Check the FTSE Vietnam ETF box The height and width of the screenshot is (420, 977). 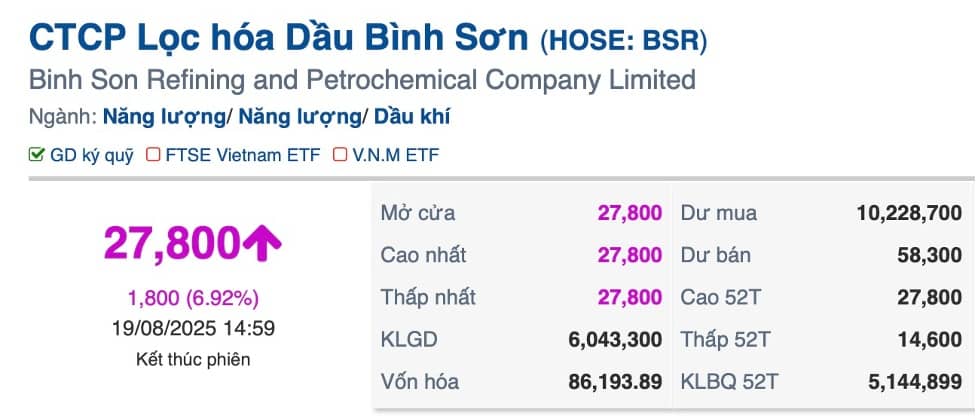point(154,155)
